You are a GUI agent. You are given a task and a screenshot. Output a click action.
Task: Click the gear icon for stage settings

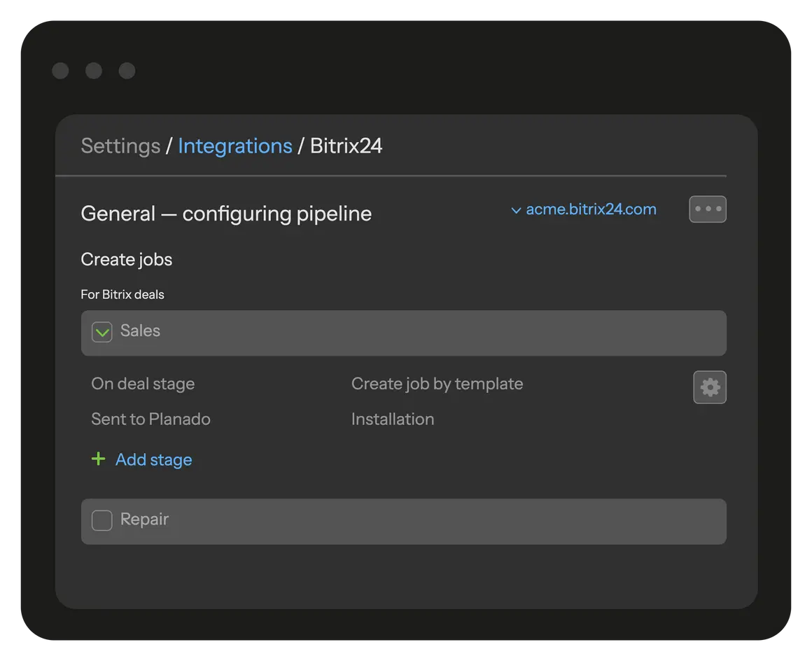click(709, 387)
